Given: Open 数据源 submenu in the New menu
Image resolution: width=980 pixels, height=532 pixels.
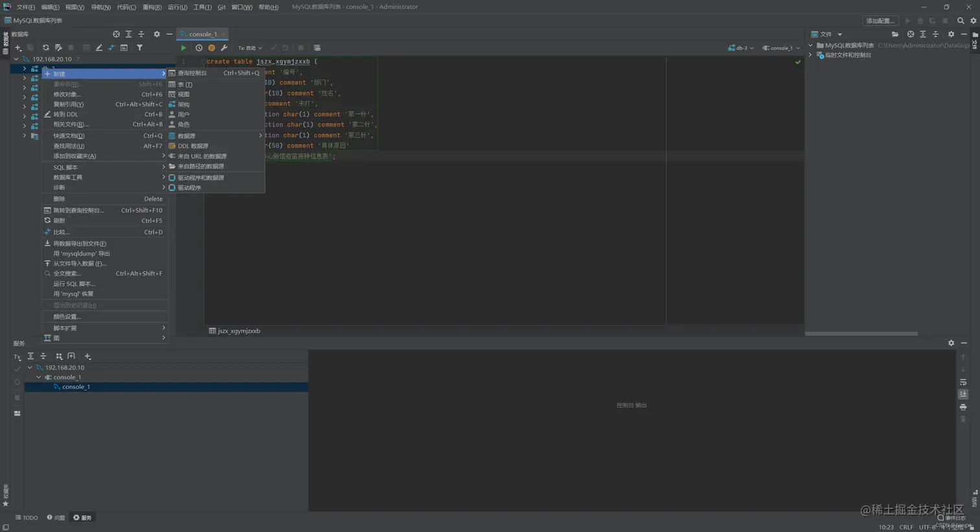Looking at the screenshot, I should click(x=216, y=135).
